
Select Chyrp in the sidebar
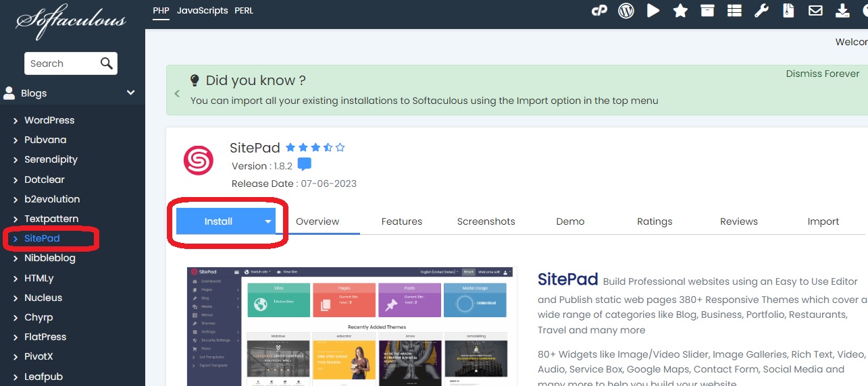tap(39, 317)
